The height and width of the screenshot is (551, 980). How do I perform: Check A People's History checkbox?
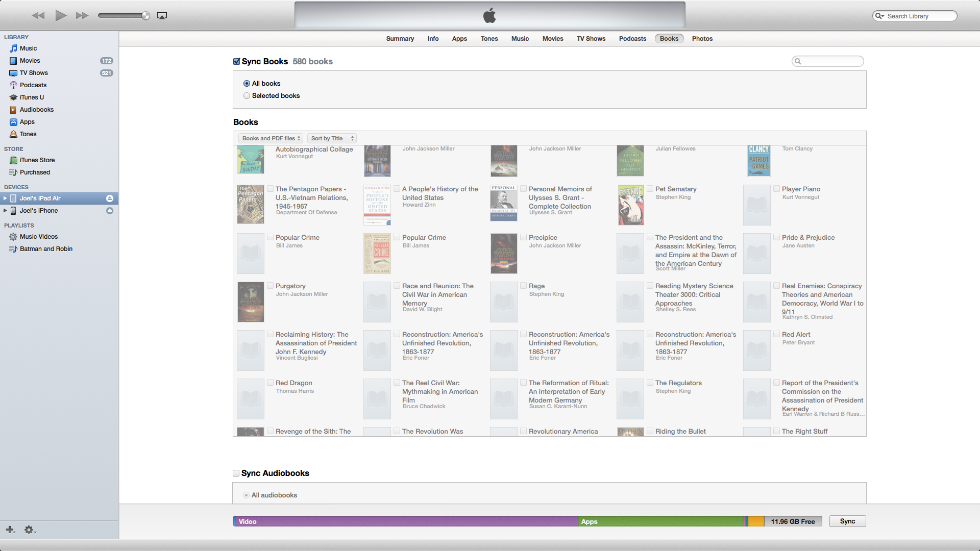pos(397,189)
